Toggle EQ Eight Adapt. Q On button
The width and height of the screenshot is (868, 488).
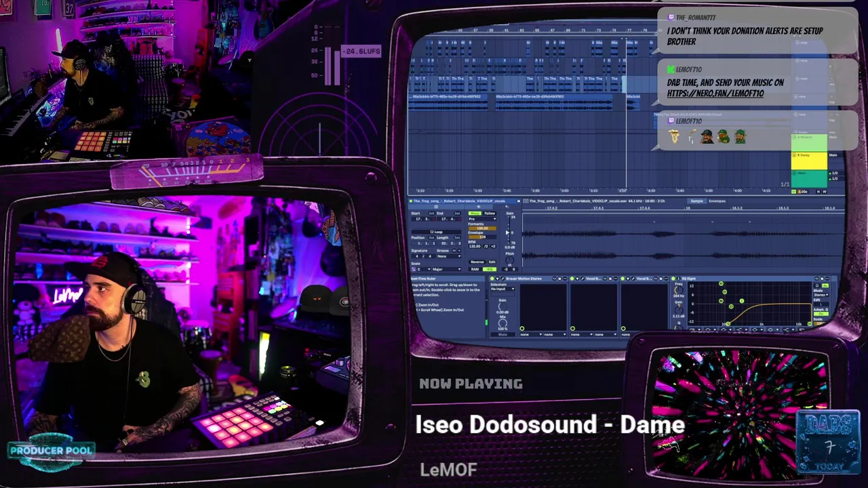tap(821, 314)
